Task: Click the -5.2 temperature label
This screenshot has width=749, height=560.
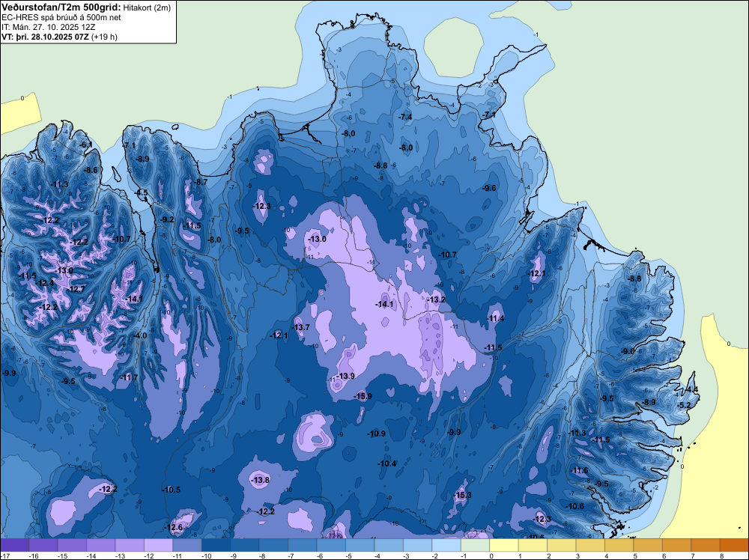Action: (x=684, y=405)
